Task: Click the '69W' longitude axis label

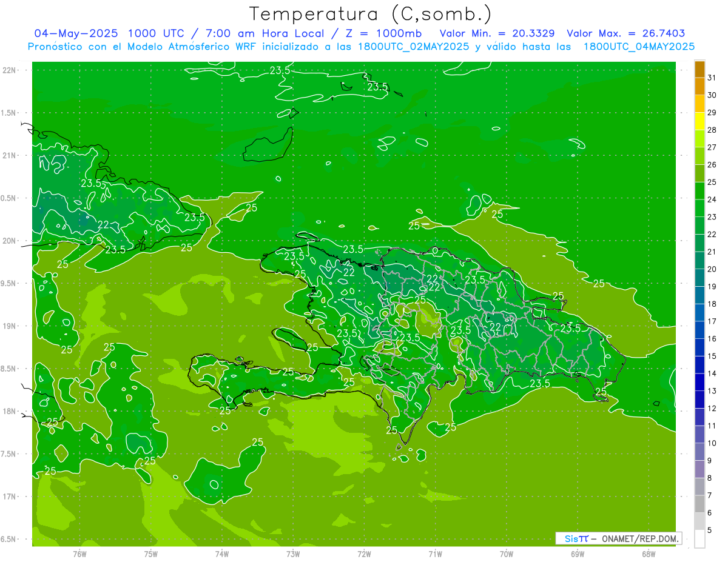Action: (x=578, y=554)
